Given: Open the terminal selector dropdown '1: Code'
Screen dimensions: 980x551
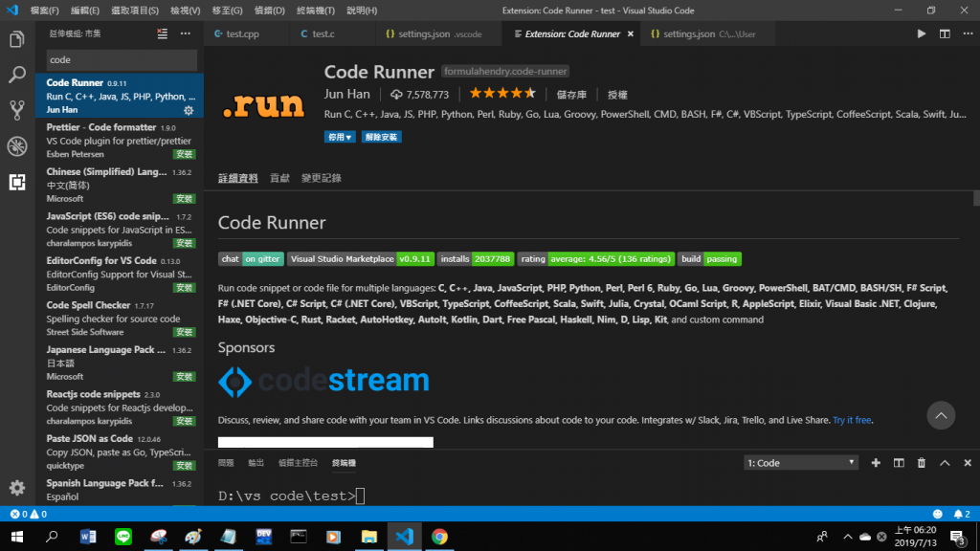Looking at the screenshot, I should (x=801, y=463).
